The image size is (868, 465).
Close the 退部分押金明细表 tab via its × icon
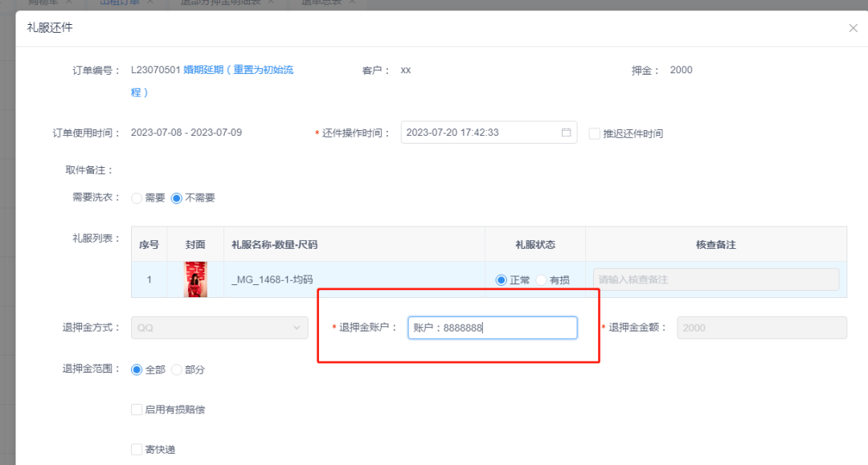pos(268,3)
